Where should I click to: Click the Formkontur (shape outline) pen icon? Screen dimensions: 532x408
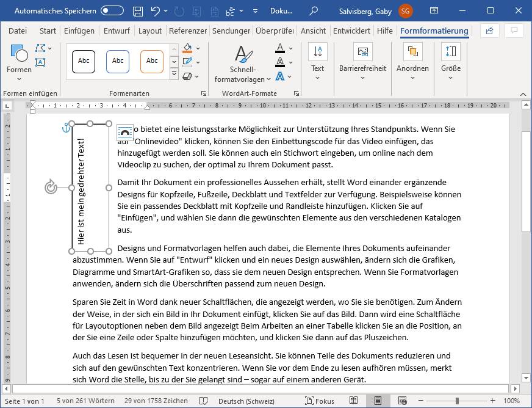[188, 62]
